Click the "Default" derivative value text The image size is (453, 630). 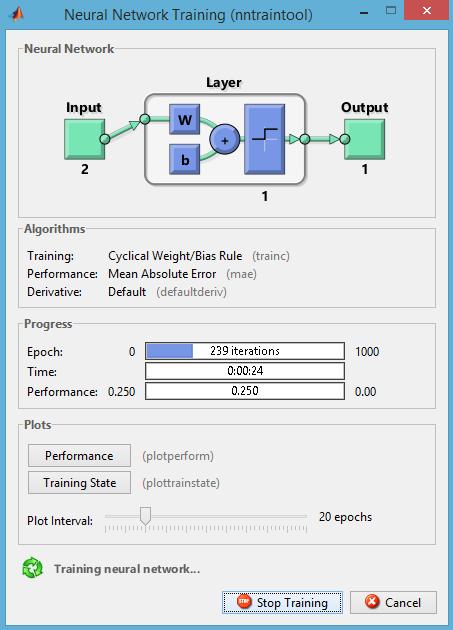pyautogui.click(x=127, y=292)
